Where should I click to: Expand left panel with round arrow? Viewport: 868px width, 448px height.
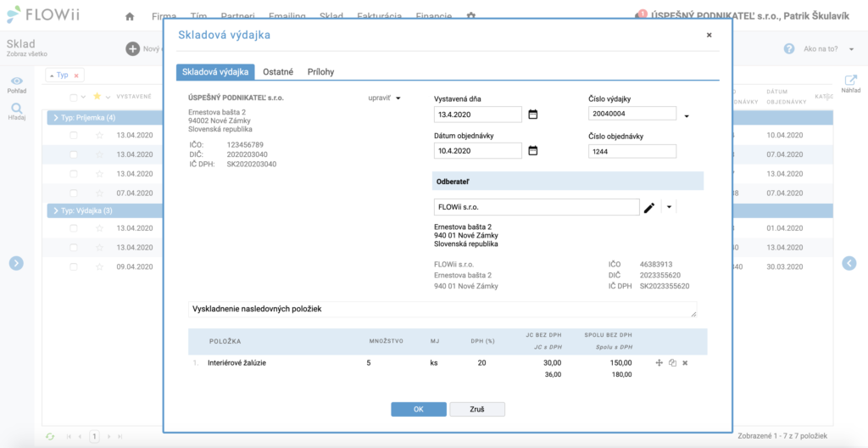tap(16, 263)
